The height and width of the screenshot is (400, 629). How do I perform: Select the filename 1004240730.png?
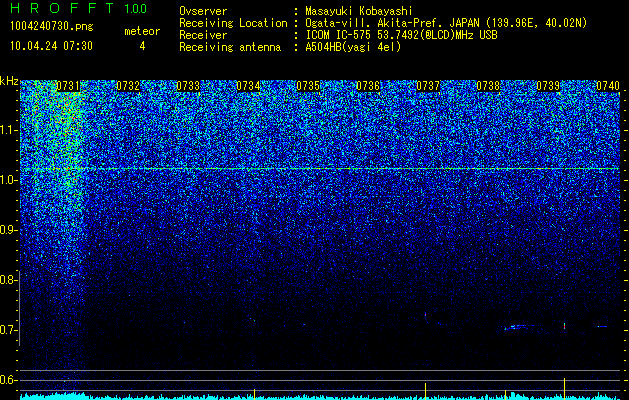[x=52, y=26]
